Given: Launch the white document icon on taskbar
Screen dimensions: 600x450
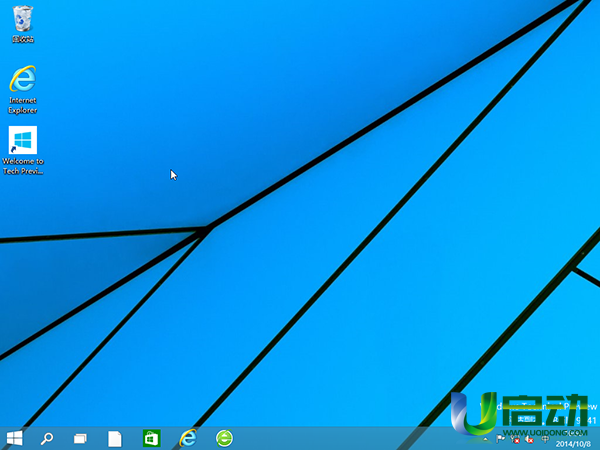Looking at the screenshot, I should 115,438.
